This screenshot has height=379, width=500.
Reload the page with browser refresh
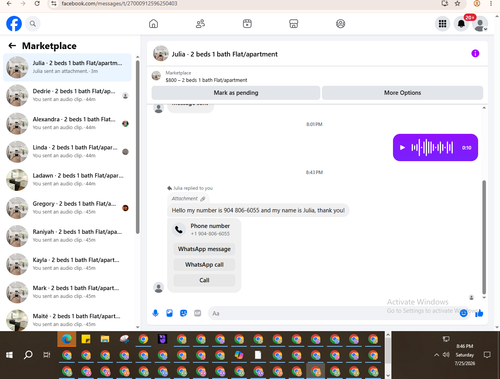pyautogui.click(x=37, y=4)
